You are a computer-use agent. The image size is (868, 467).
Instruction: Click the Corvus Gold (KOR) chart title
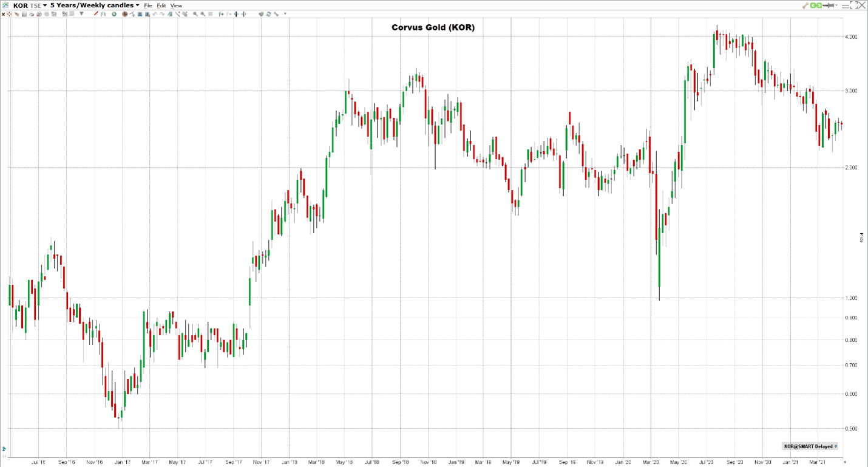click(x=433, y=27)
